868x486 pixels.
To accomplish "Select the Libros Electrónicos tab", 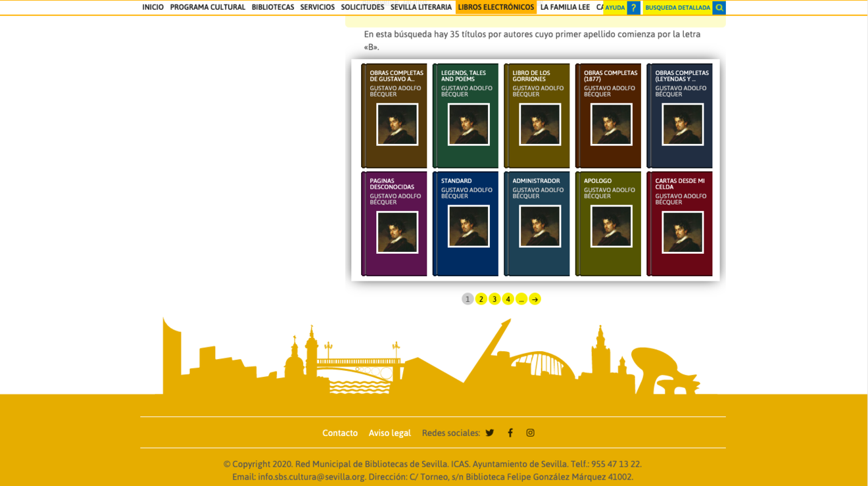I will pyautogui.click(x=496, y=7).
